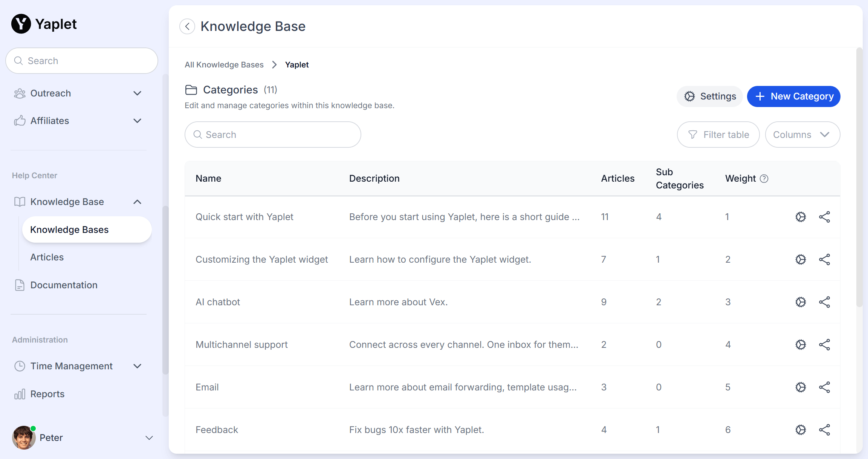Click share icon for Customizing the Yaplet widget
Screen dimensions: 868x459
(824, 259)
